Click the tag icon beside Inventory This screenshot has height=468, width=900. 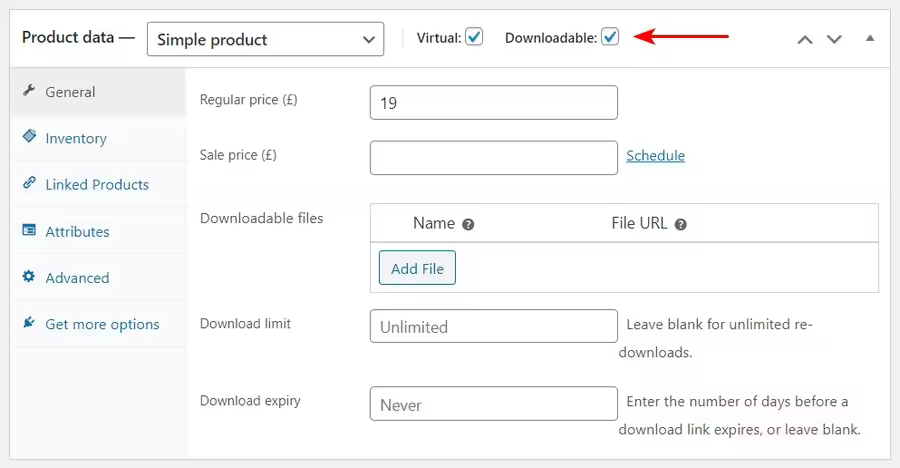pos(29,136)
